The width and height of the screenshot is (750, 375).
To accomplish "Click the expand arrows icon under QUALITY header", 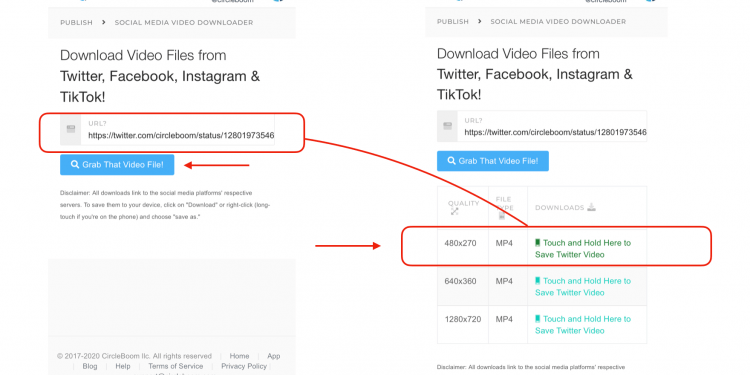I will (454, 211).
